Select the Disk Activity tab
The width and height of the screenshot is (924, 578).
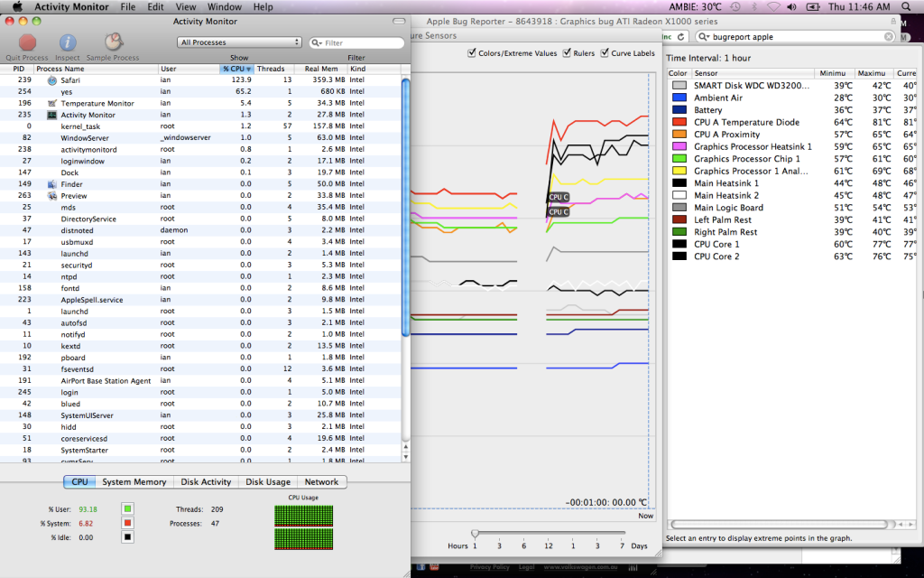(206, 482)
